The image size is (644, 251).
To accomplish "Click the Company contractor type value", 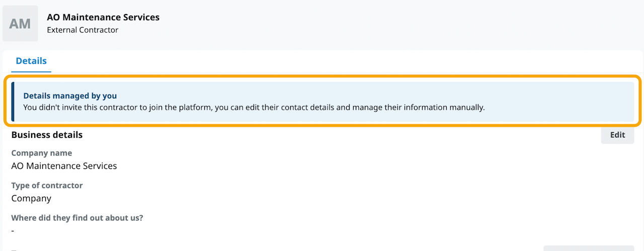I will 31,198.
